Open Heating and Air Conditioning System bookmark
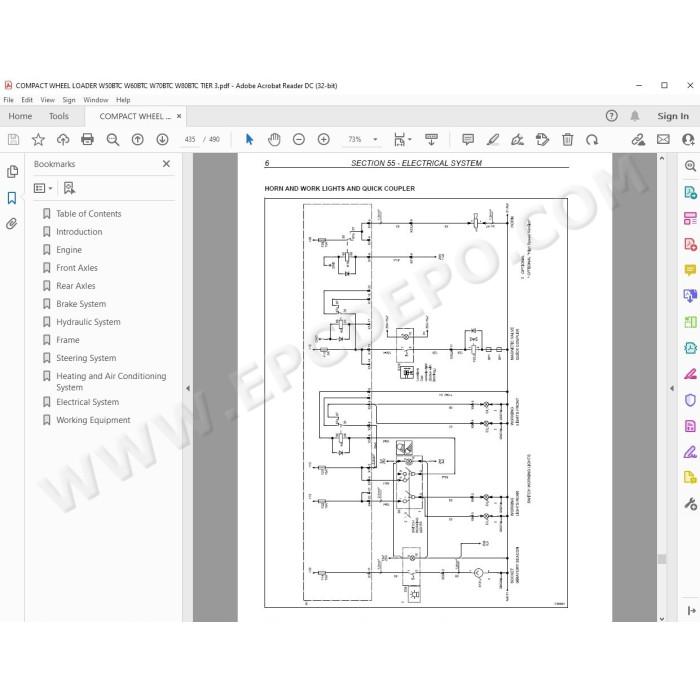700x700 pixels. coord(111,382)
